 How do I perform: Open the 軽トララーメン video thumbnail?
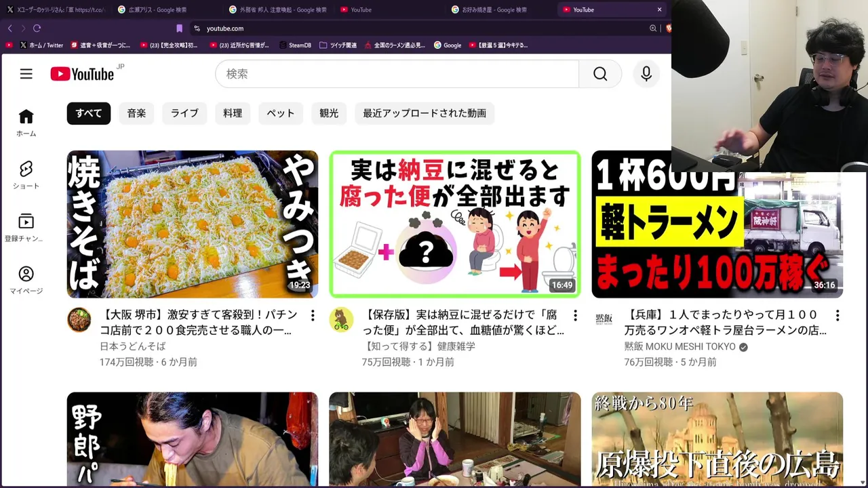point(717,224)
